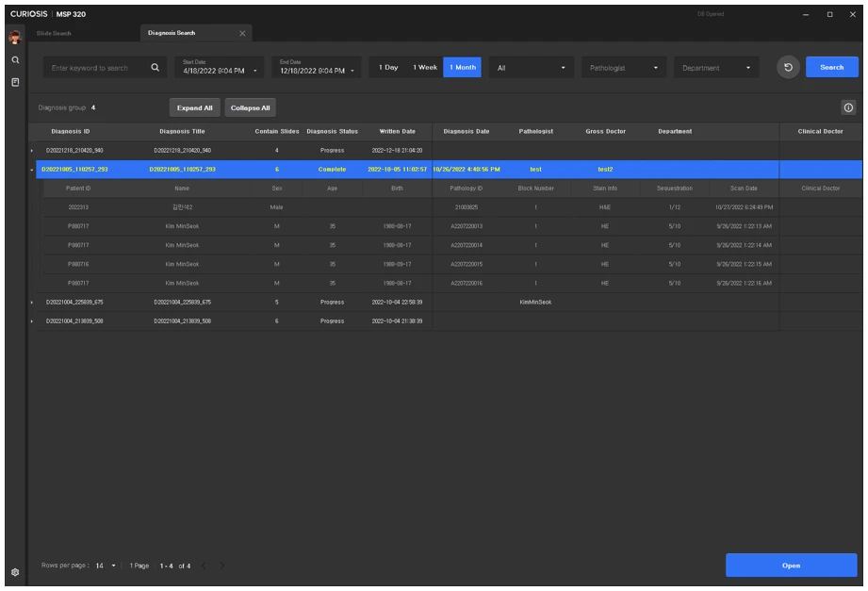868x591 pixels.
Task: Click the Contain Slides column header
Action: click(277, 131)
